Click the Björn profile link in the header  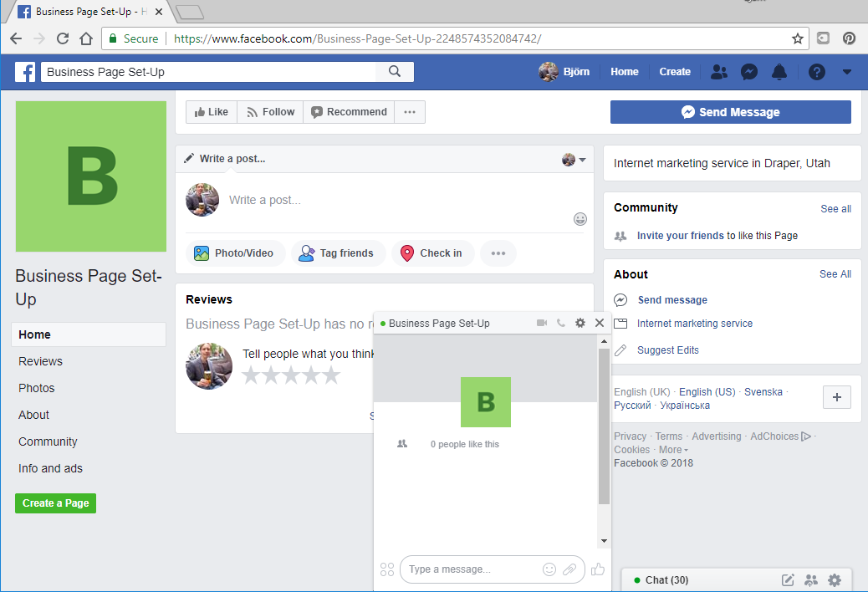click(x=564, y=72)
